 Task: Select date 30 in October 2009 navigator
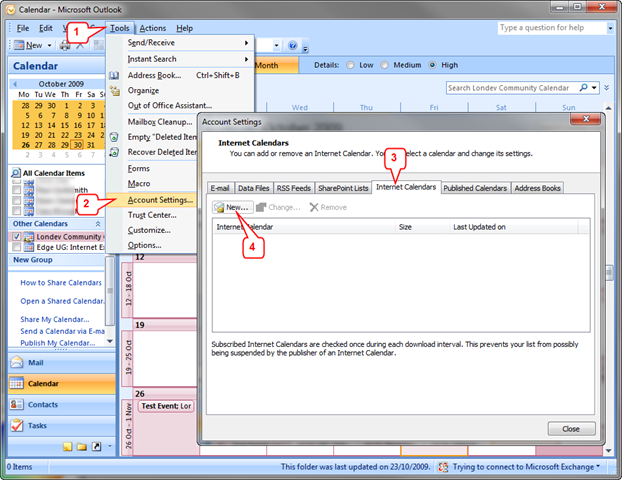pos(78,145)
